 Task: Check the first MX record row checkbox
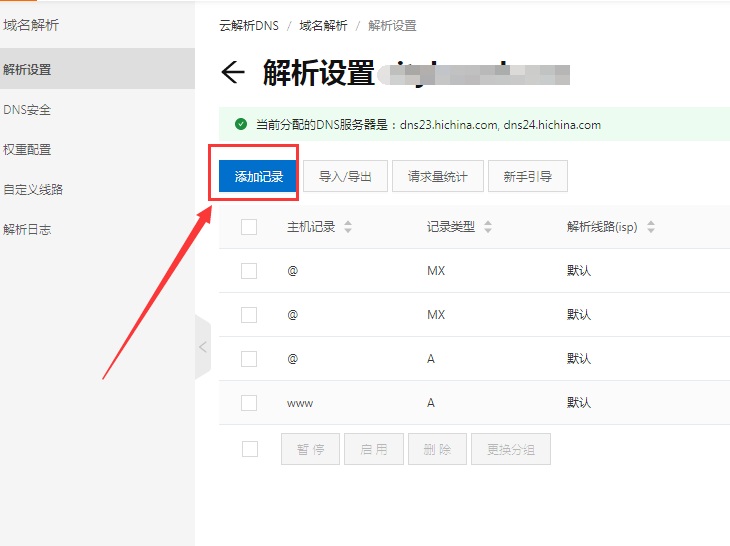(249, 271)
